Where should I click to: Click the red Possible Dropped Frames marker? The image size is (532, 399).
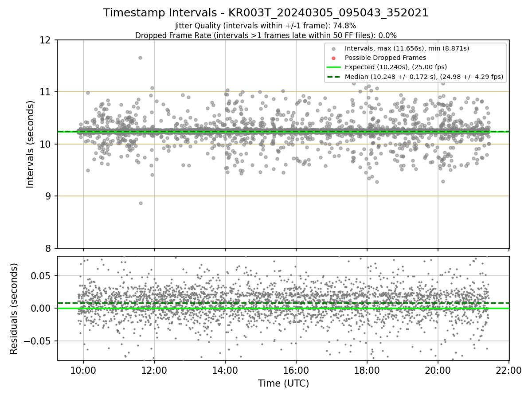click(334, 58)
